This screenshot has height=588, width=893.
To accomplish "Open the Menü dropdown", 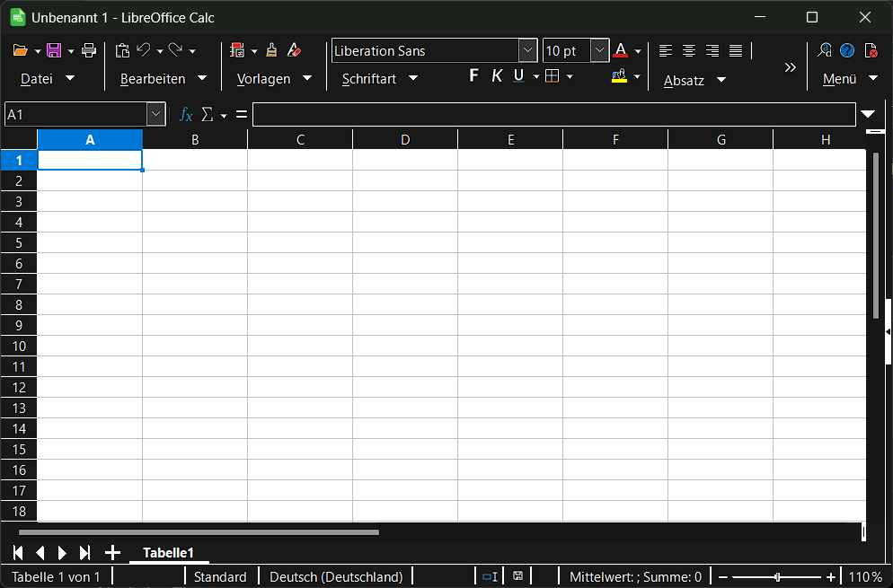I will 850,79.
